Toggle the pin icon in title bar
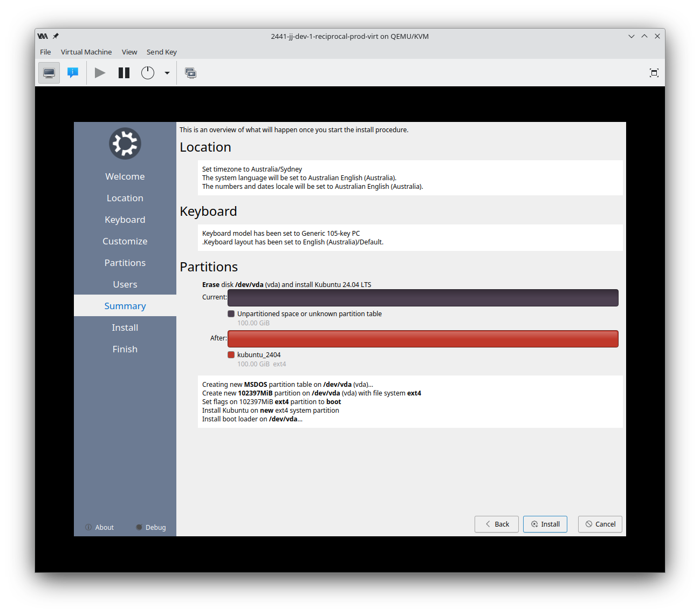Viewport: 700px width, 614px height. (x=56, y=36)
